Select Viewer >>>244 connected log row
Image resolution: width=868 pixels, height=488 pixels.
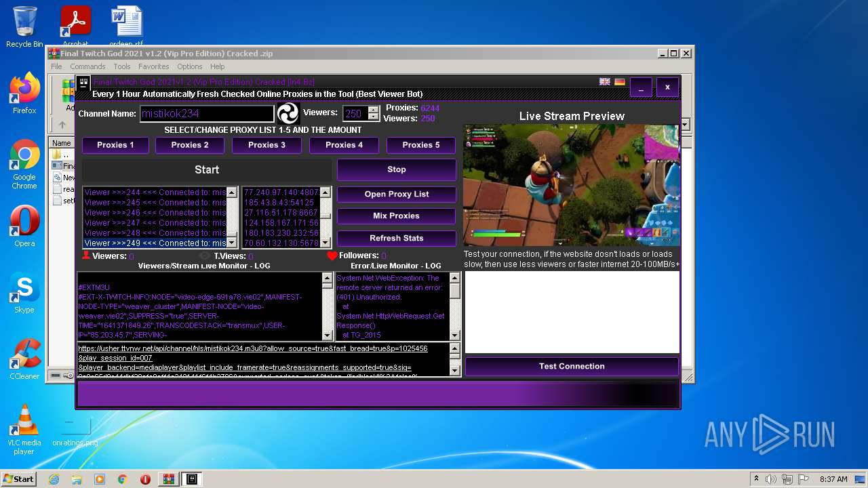tap(155, 192)
